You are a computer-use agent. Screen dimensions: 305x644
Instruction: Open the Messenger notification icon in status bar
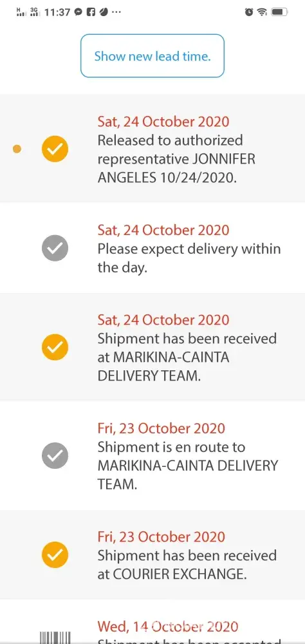[79, 12]
